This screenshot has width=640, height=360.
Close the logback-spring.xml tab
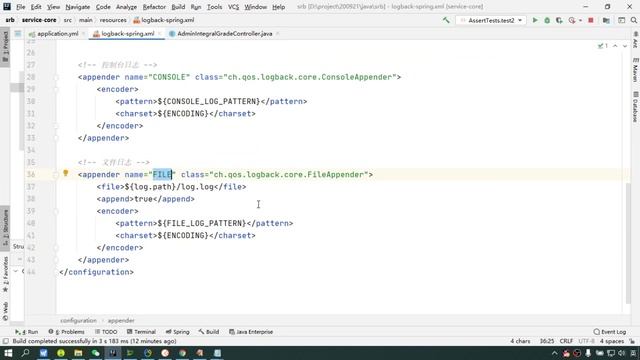160,33
